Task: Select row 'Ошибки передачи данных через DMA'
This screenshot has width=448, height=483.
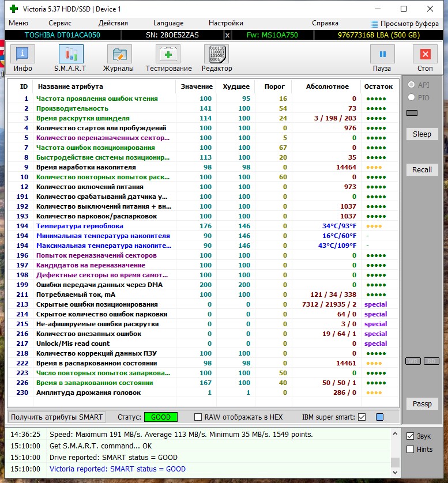Action: tap(204, 285)
